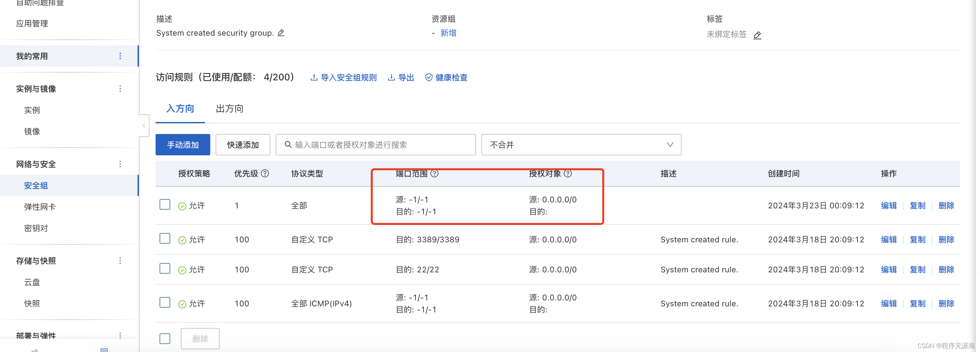Open 镜像 in the sidebar
Viewport: 980px width, 352px height.
coord(32,131)
